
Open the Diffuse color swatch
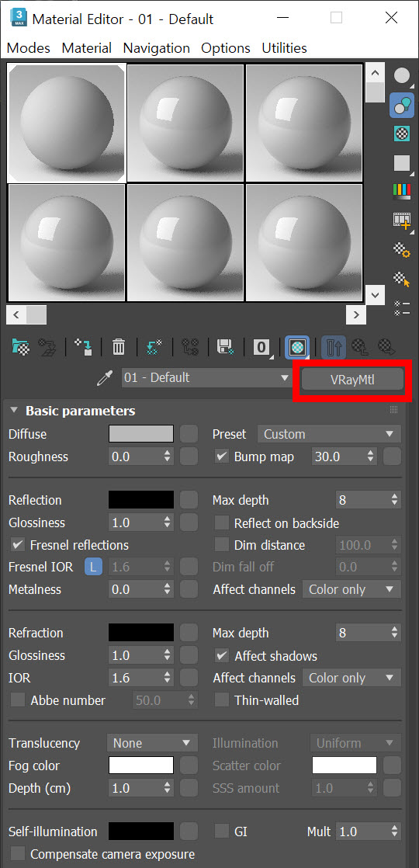click(141, 434)
